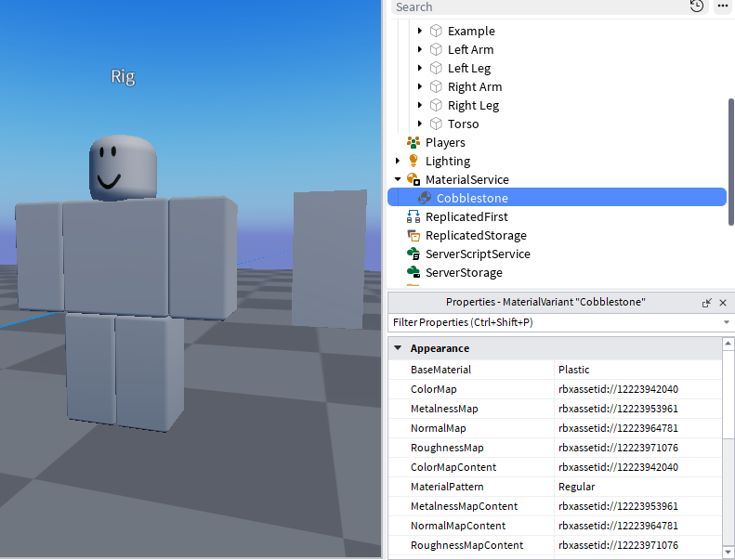This screenshot has width=735, height=560.
Task: Select the ServerStorage tree item
Action: click(463, 272)
